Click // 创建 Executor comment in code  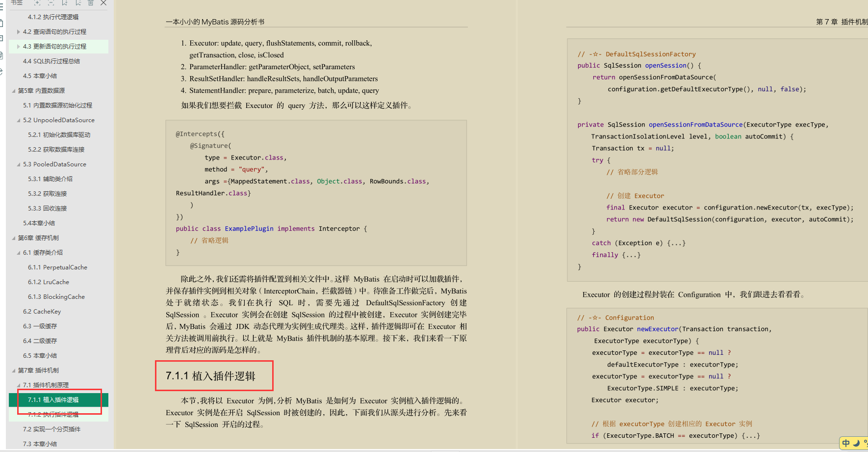pyautogui.click(x=635, y=196)
